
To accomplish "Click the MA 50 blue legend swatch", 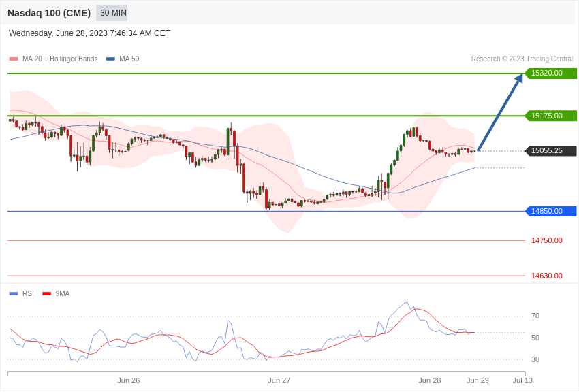I will [x=110, y=59].
